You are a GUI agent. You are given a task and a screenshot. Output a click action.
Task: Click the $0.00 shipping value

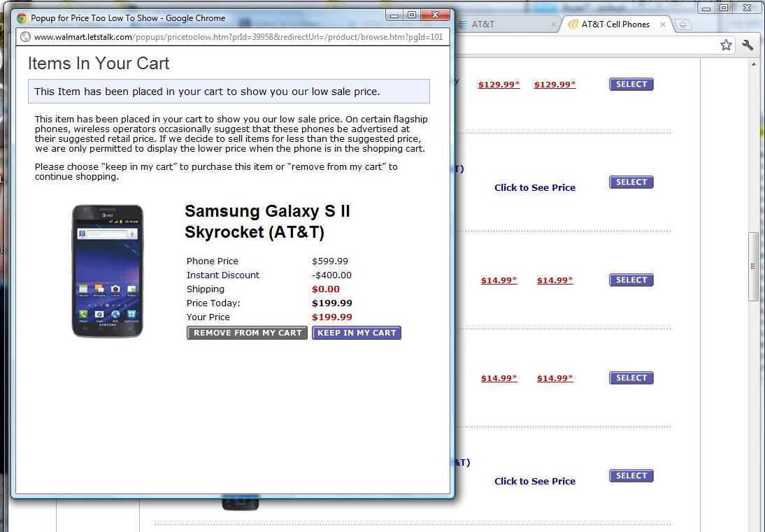coord(326,289)
